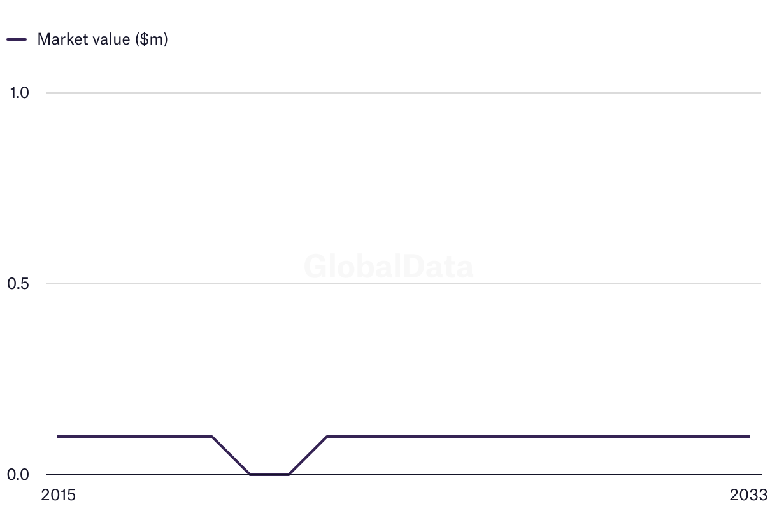This screenshot has height=532, width=777.
Task: Select the point where the line leaves zero
Action: [x=289, y=474]
